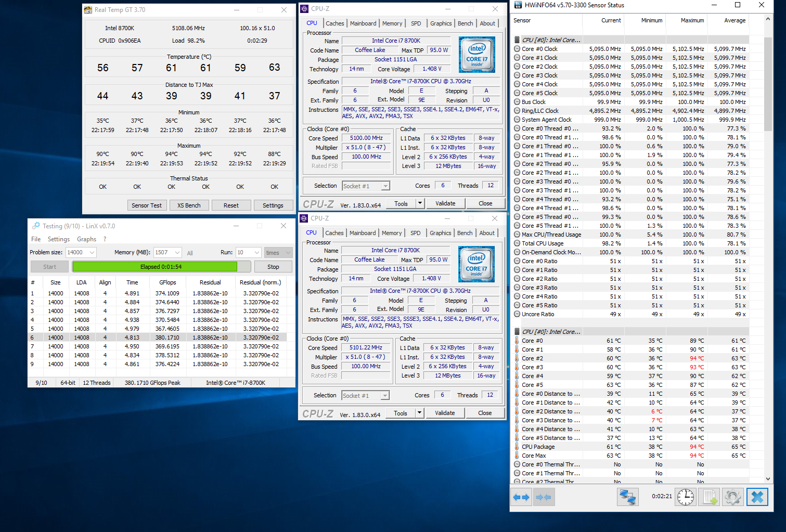Open the About tab in upper CPU-Z
786x532 pixels.
(x=487, y=23)
